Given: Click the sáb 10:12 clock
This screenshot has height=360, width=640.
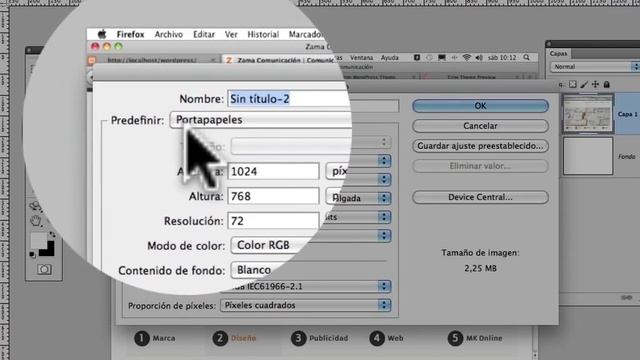Looking at the screenshot, I should point(502,58).
